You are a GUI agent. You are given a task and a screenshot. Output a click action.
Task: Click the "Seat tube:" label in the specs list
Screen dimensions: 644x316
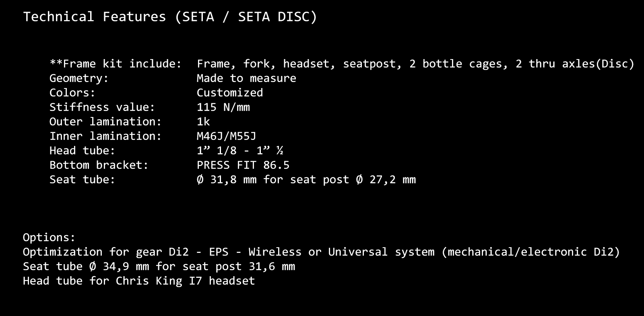pos(82,180)
